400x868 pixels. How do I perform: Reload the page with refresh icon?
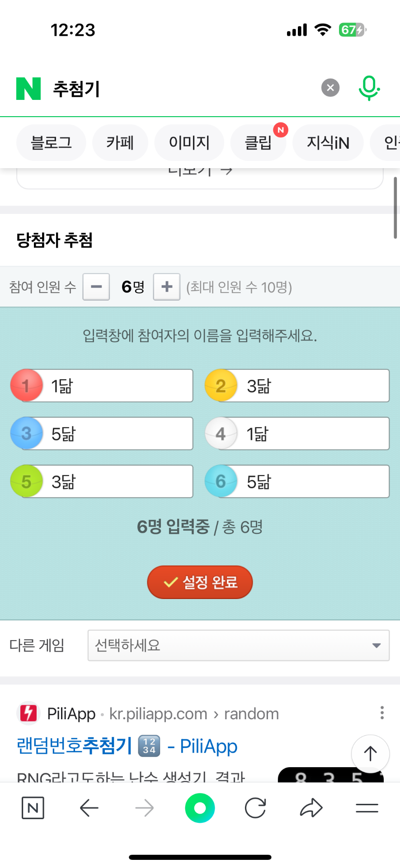(x=255, y=808)
